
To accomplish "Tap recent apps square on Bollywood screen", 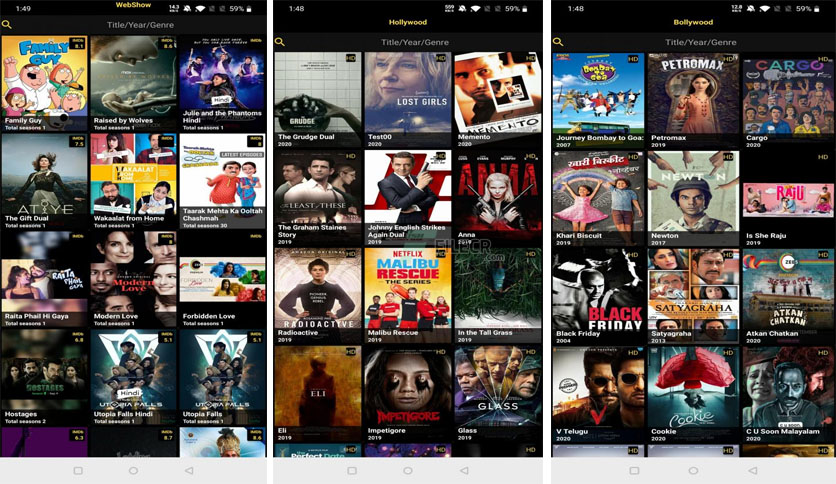I will point(634,471).
